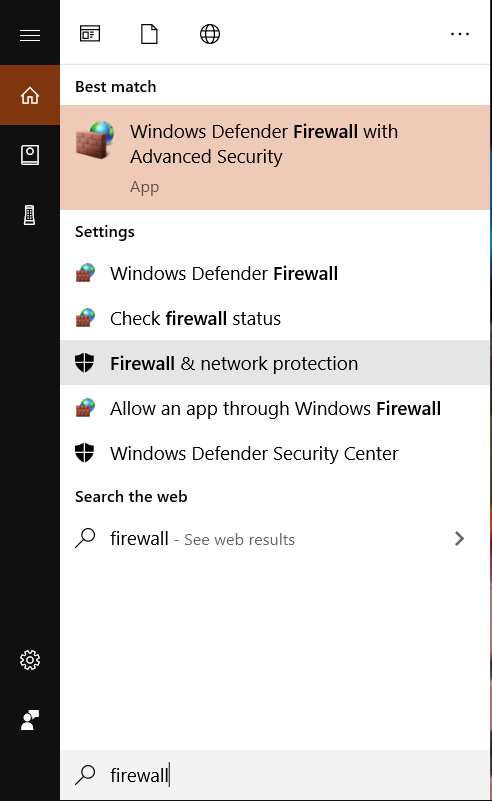The width and height of the screenshot is (492, 801).
Task: Expand web results chevron arrow
Action: tap(459, 538)
